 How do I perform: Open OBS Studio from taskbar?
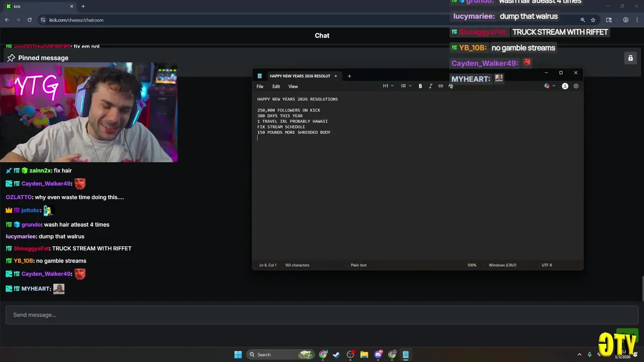coord(351,354)
